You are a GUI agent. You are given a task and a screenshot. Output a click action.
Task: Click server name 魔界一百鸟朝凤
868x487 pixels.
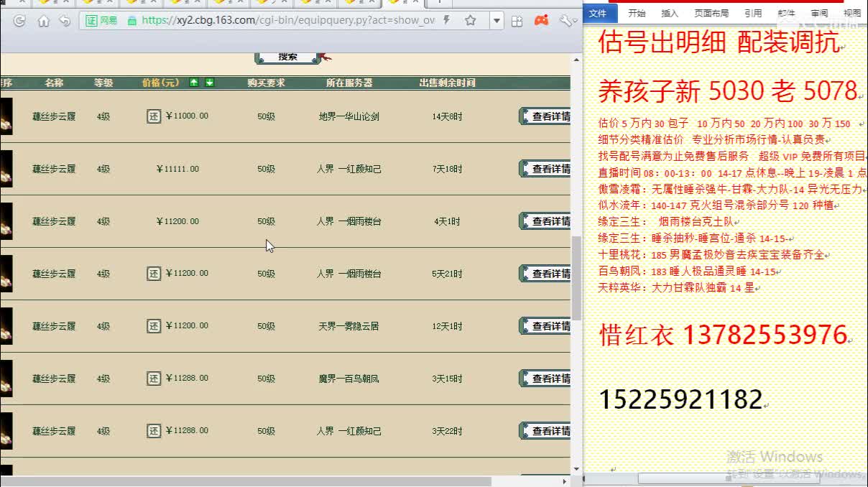click(348, 379)
